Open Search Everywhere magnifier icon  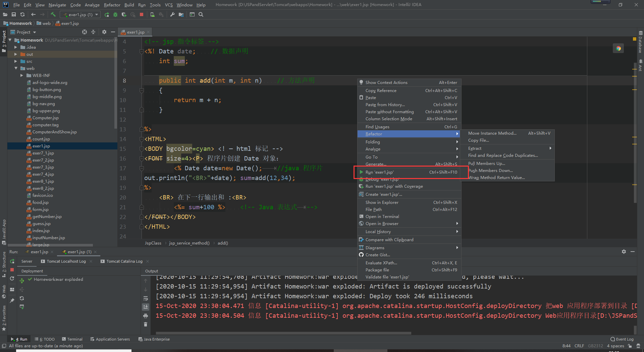click(201, 14)
